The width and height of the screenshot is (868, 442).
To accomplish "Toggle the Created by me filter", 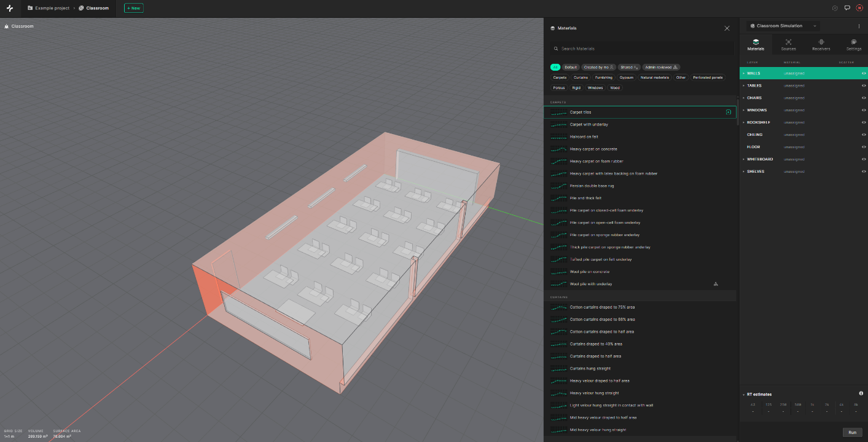I will point(598,67).
